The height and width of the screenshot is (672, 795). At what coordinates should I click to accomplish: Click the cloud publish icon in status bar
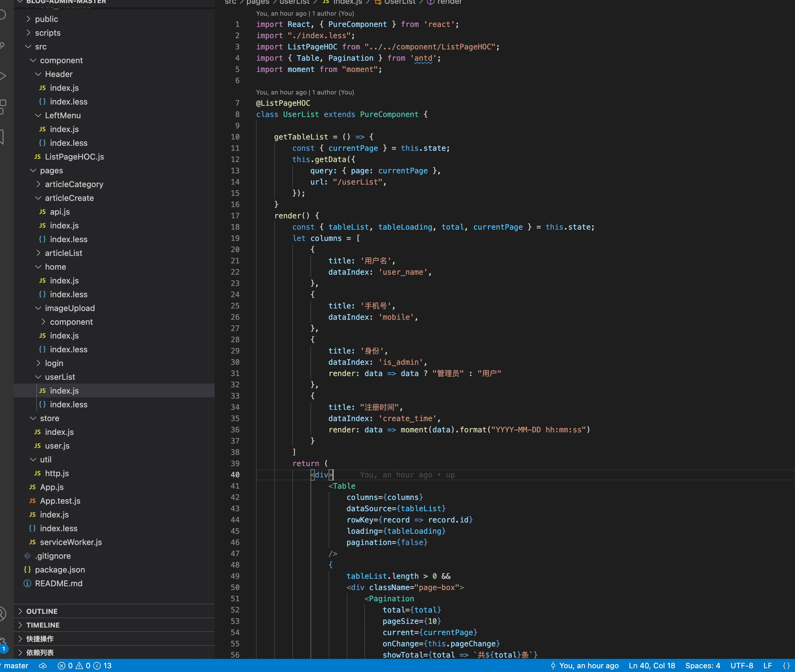pyautogui.click(x=43, y=665)
